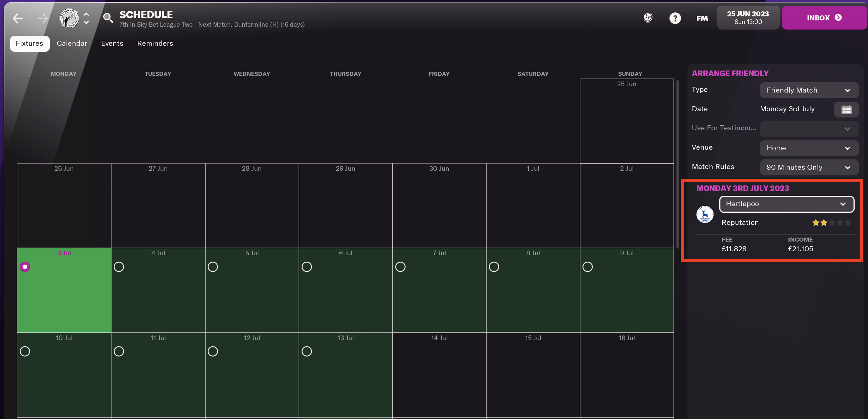Click the 16 Jul calendar cell
The height and width of the screenshot is (419, 868).
(x=626, y=375)
